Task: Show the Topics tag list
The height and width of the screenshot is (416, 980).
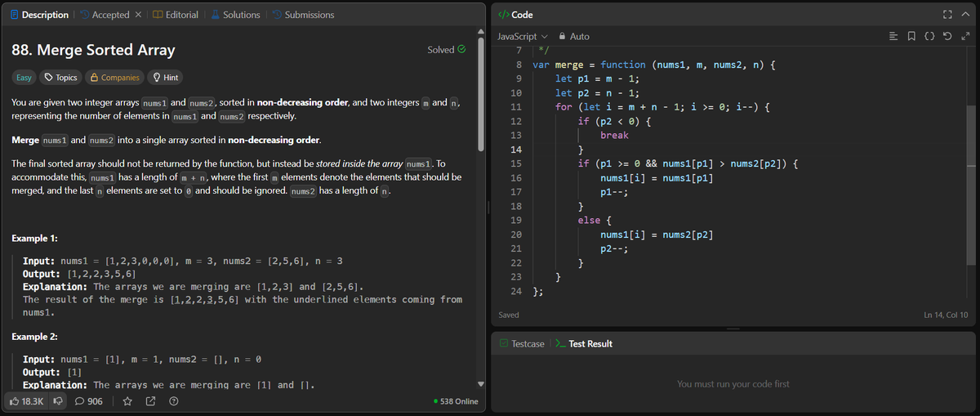Action: click(60, 78)
